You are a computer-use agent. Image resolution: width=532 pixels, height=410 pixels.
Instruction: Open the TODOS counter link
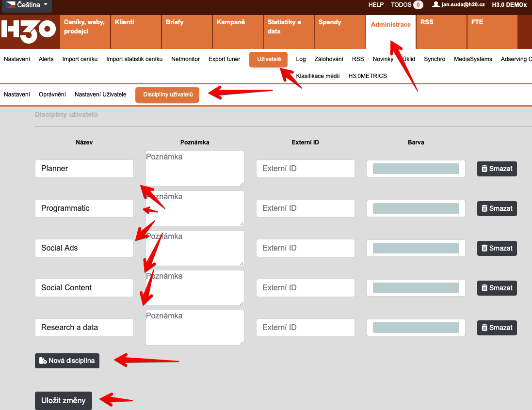click(x=406, y=5)
